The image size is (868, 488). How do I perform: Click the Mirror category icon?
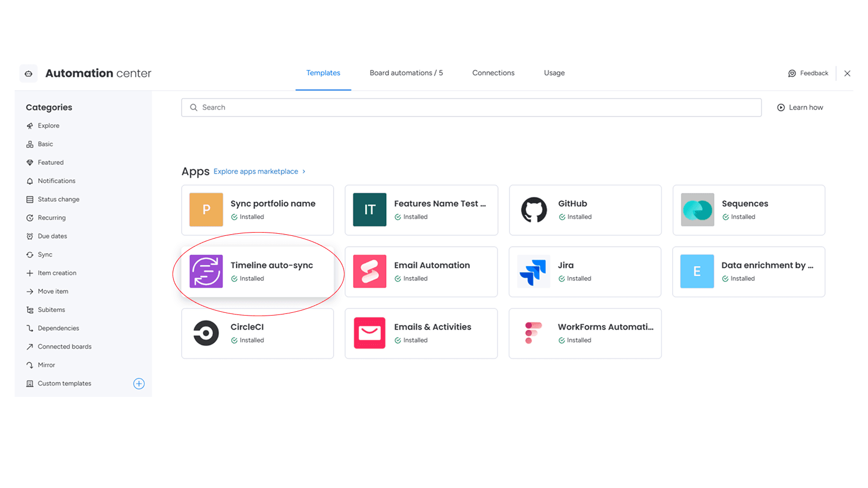(x=30, y=365)
